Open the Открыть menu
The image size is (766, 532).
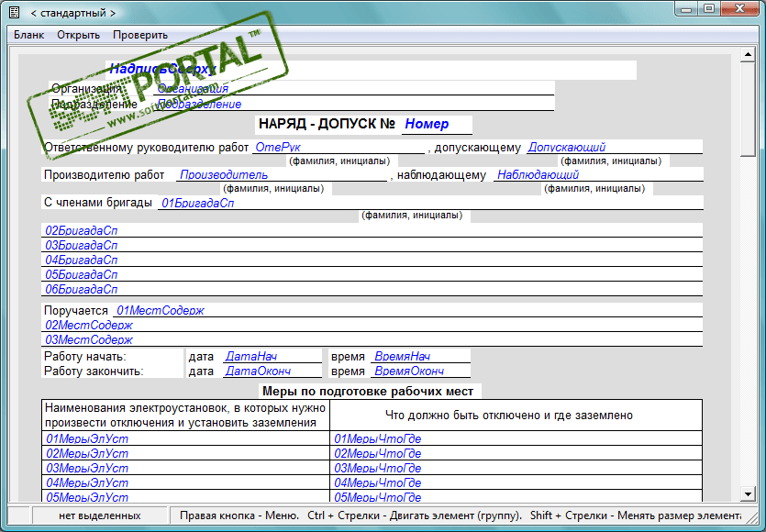[x=78, y=35]
